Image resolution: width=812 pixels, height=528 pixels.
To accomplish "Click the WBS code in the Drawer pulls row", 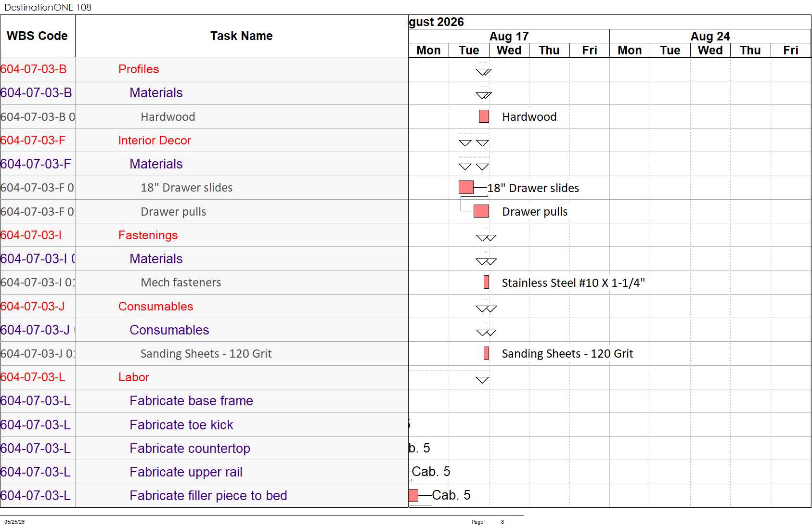I will click(38, 212).
